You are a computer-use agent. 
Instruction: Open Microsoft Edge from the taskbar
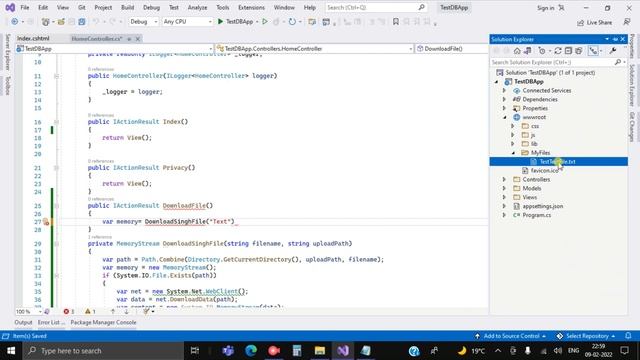click(x=251, y=351)
